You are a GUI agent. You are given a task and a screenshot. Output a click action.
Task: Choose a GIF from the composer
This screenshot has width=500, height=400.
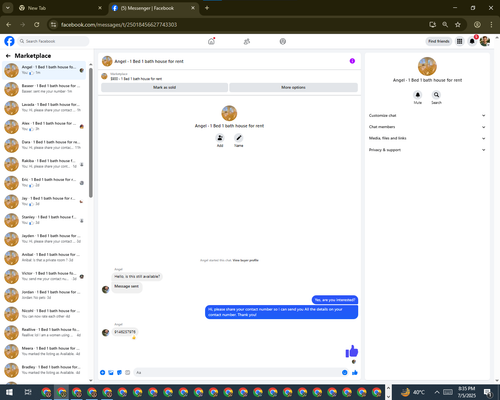pos(127,372)
